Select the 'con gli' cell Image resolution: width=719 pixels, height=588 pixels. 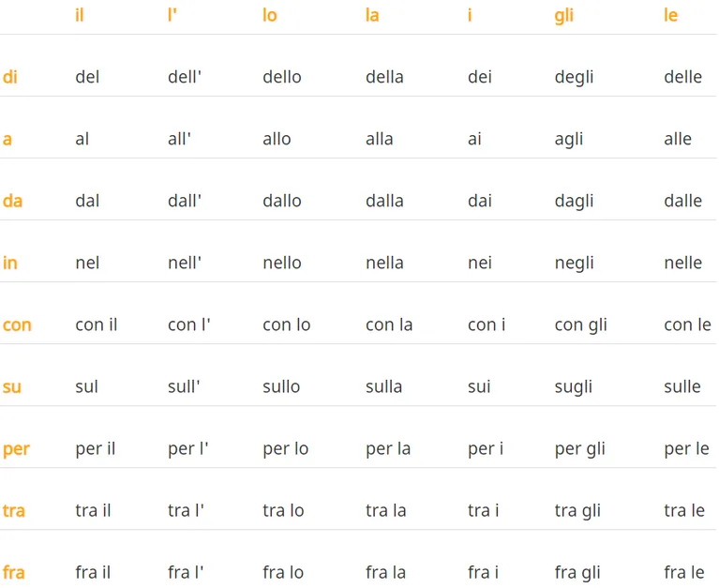pyautogui.click(x=581, y=324)
